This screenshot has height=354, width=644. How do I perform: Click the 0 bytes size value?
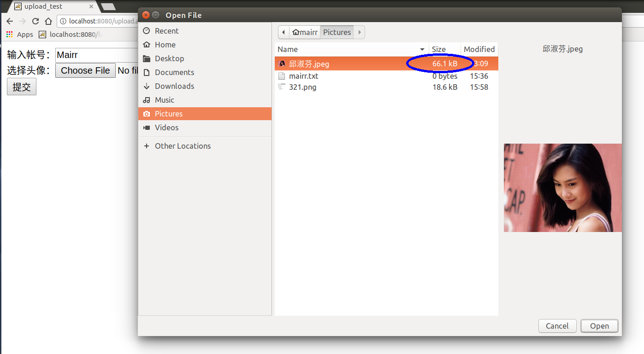point(445,76)
